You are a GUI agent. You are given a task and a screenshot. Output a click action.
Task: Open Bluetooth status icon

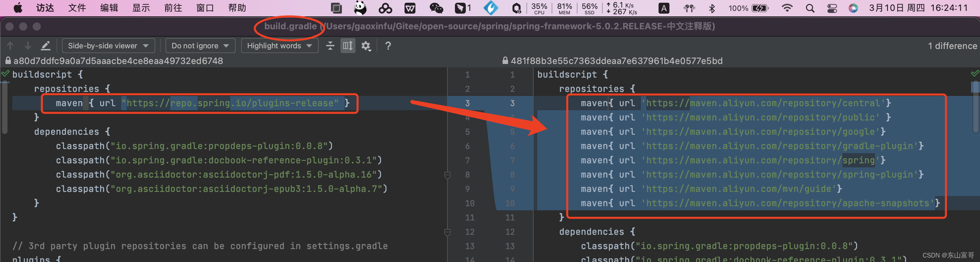[x=712, y=8]
